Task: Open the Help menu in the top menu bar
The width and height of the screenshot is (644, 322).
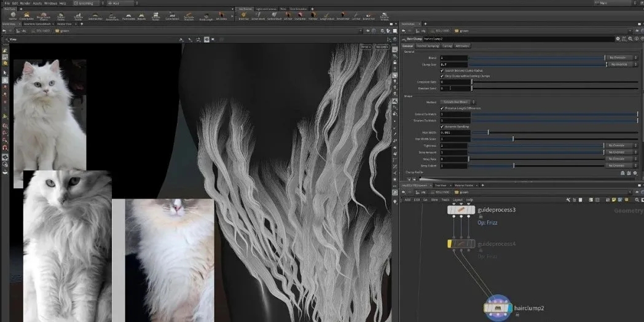Action: pos(63,3)
